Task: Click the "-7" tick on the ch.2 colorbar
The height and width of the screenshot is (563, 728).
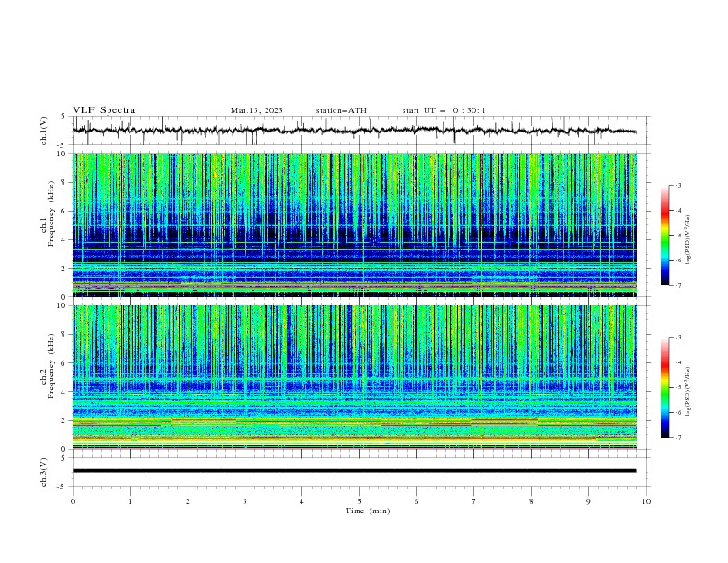Action: [678, 438]
